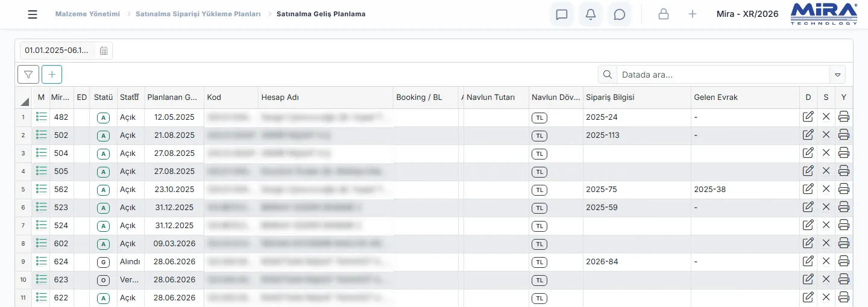Open list menu icon for row 624

click(41, 261)
